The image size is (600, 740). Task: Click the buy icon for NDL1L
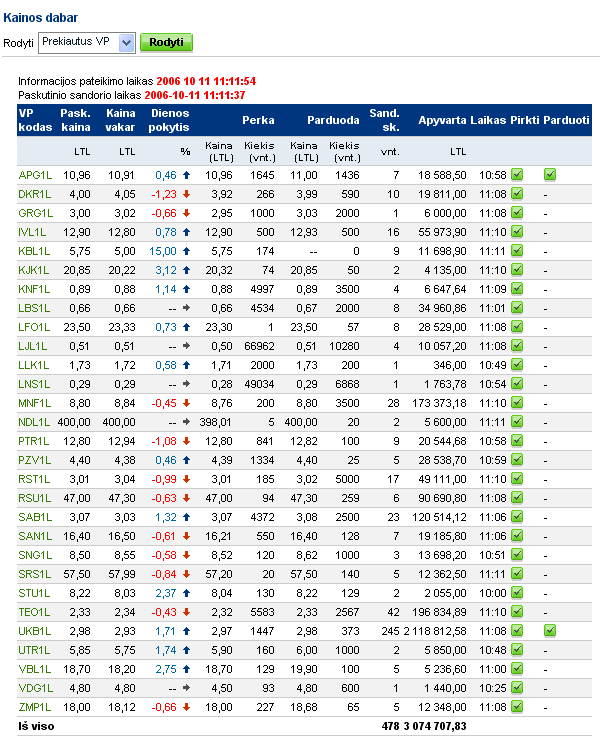point(517,421)
